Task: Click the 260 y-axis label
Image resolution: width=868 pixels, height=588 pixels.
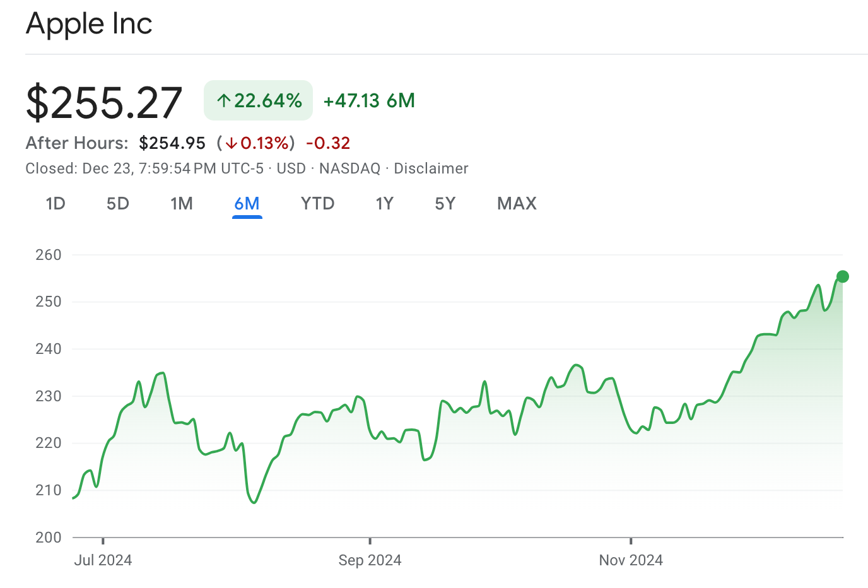Action: tap(49, 255)
